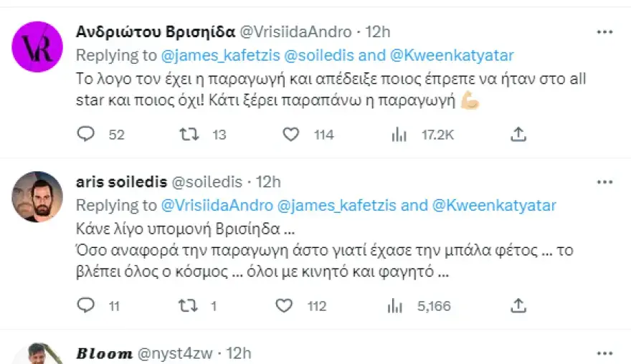
Task: Reply to Ανδριώτου Βρισηίδα's tweet
Action: click(x=86, y=134)
